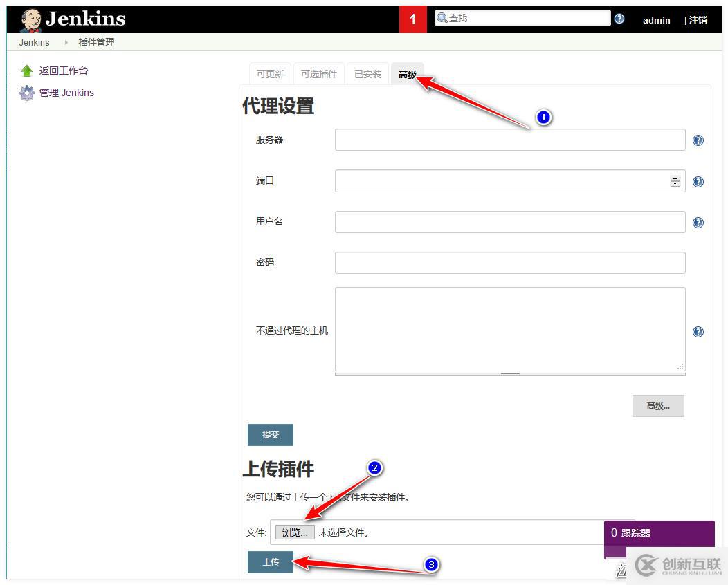This screenshot has width=728, height=585.
Task: Click the 用户名 input field
Action: tap(510, 222)
